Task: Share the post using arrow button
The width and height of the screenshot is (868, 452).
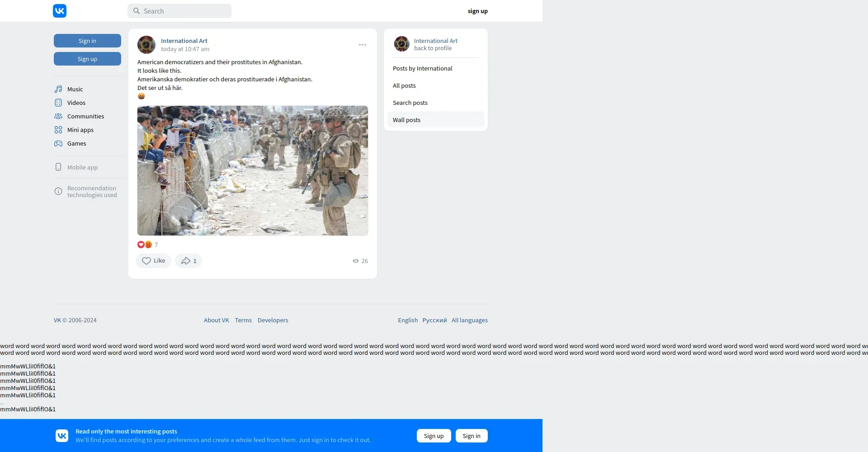Action: click(x=189, y=261)
